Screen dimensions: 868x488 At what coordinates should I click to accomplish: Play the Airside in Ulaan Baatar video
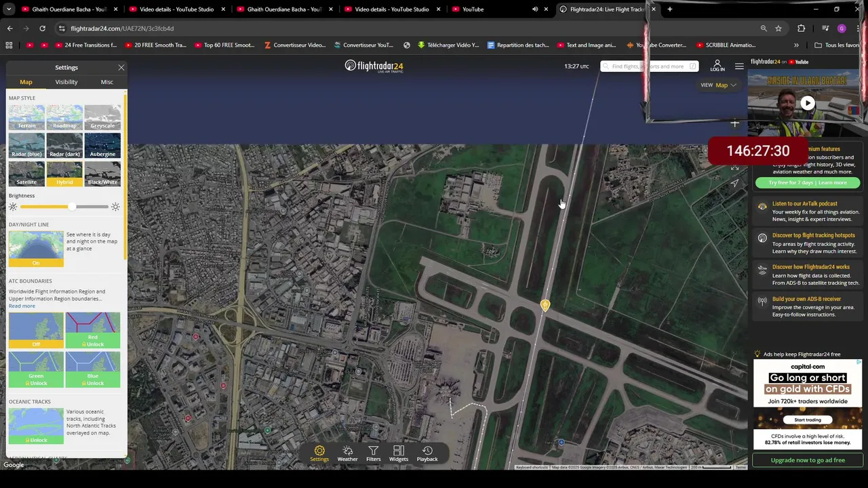point(807,103)
